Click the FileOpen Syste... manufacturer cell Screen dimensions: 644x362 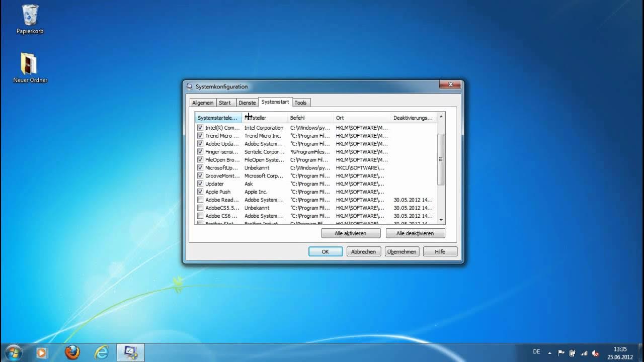(x=264, y=160)
